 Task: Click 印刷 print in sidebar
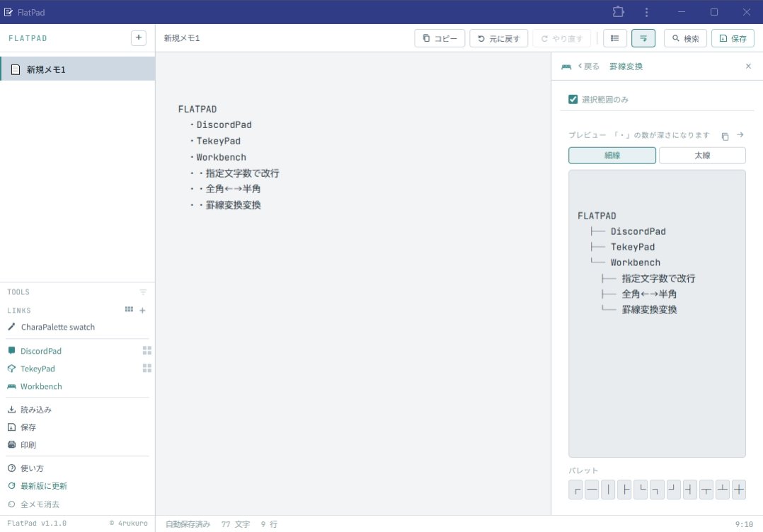click(28, 444)
